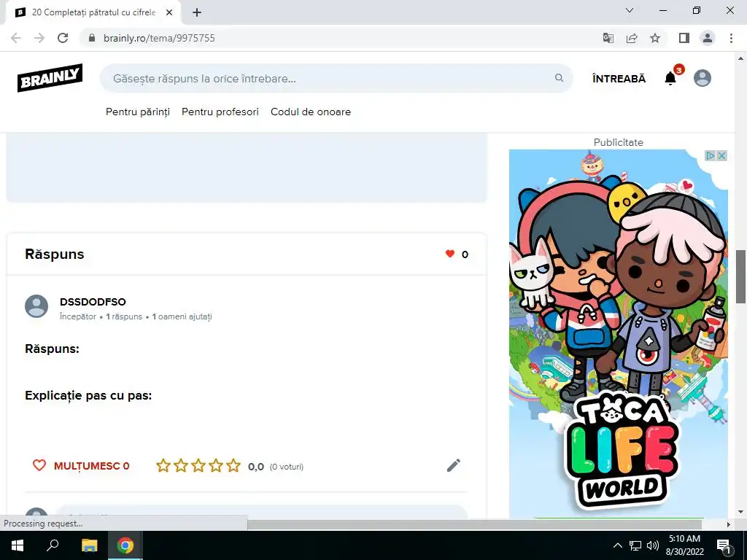Rate the answer five stars
Image resolution: width=747 pixels, height=560 pixels.
click(233, 466)
